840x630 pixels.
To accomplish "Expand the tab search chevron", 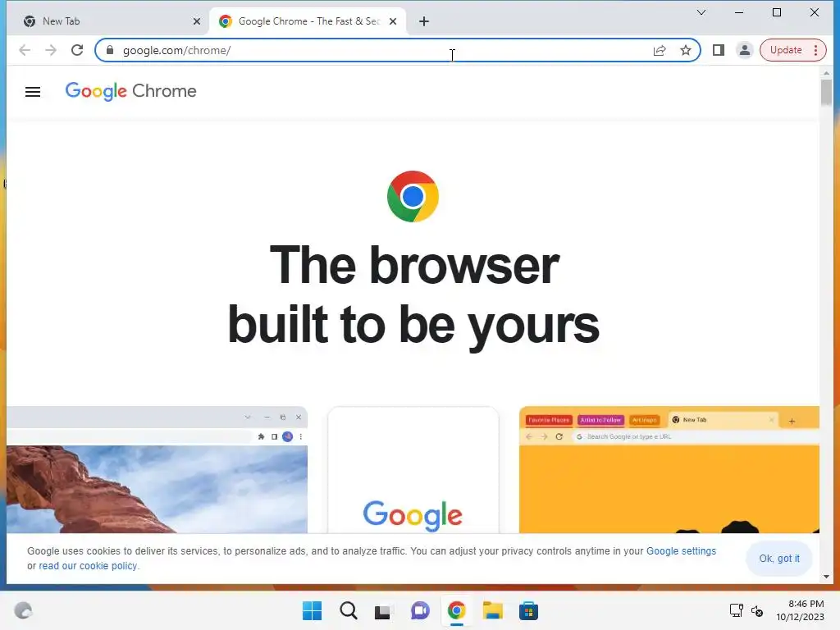I will pos(701,12).
